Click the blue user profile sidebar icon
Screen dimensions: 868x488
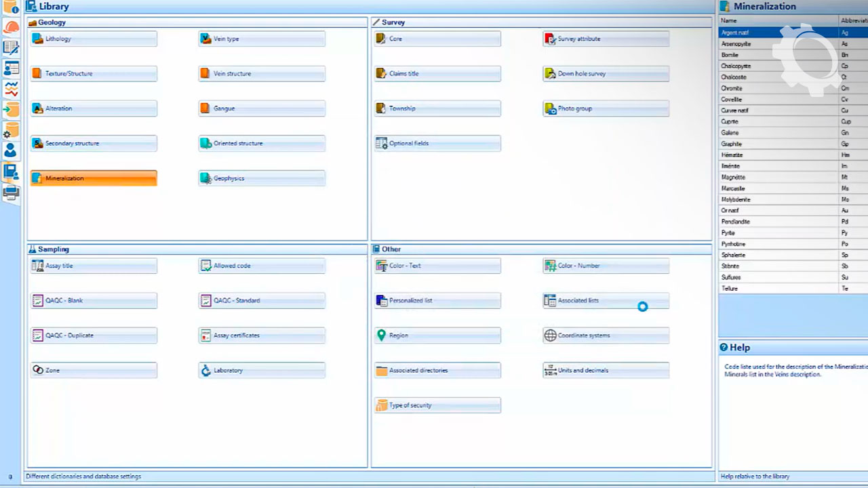11,150
